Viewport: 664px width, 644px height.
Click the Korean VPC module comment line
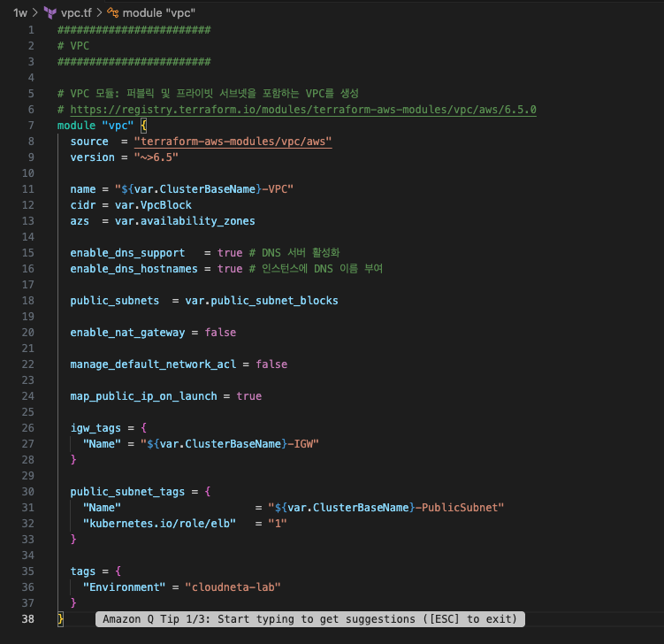pos(208,94)
